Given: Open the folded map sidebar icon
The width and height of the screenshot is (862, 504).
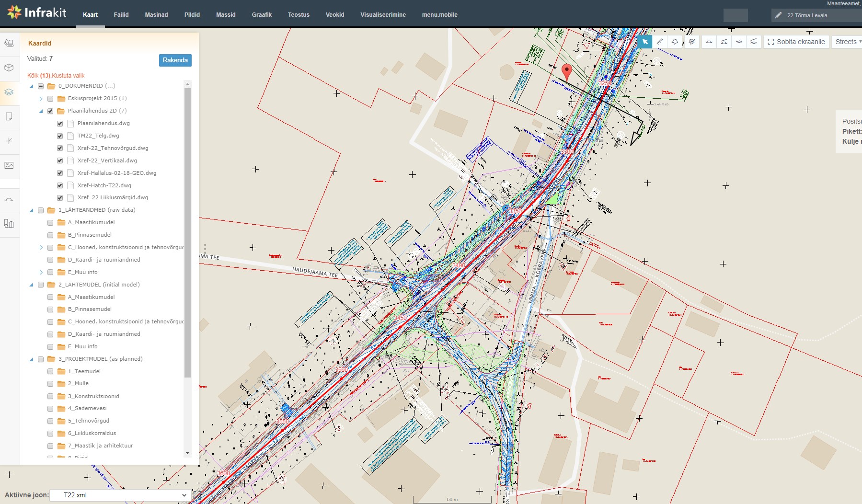Looking at the screenshot, I should (9, 224).
